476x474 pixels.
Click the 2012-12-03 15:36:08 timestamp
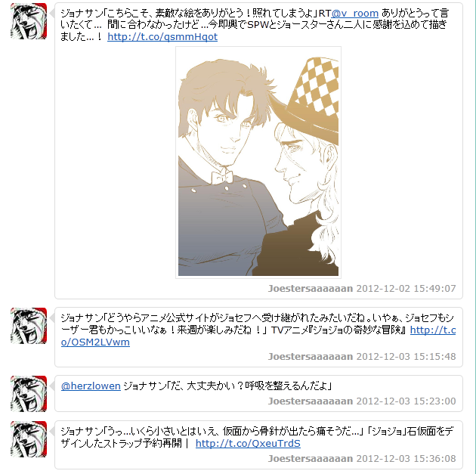[406, 459]
